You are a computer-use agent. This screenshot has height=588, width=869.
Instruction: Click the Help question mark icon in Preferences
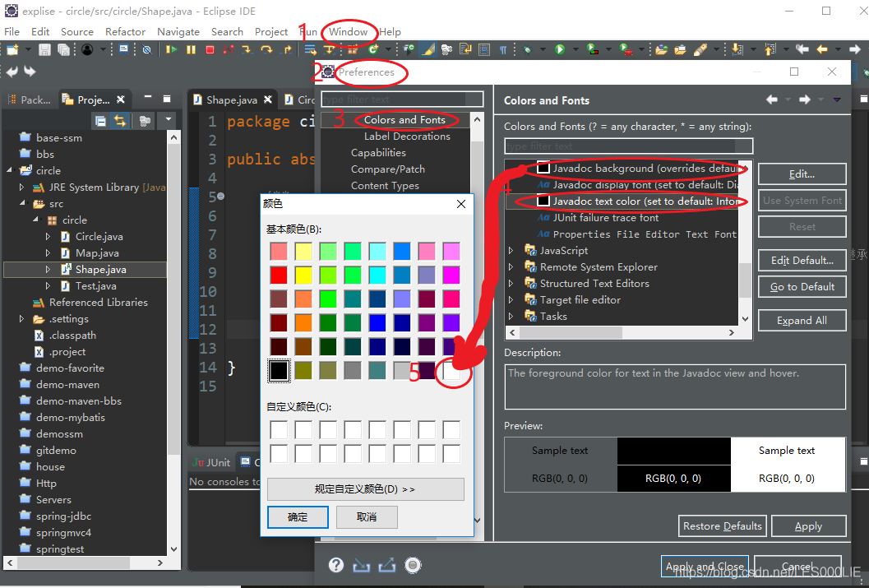pos(336,565)
